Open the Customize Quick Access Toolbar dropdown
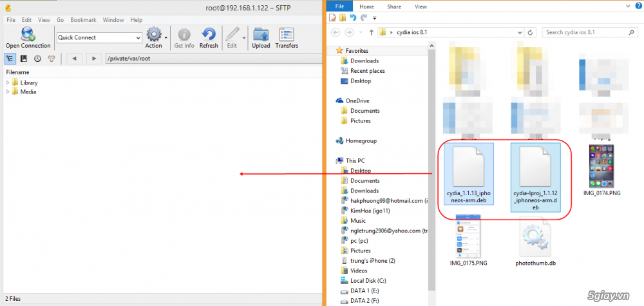 pos(375,17)
